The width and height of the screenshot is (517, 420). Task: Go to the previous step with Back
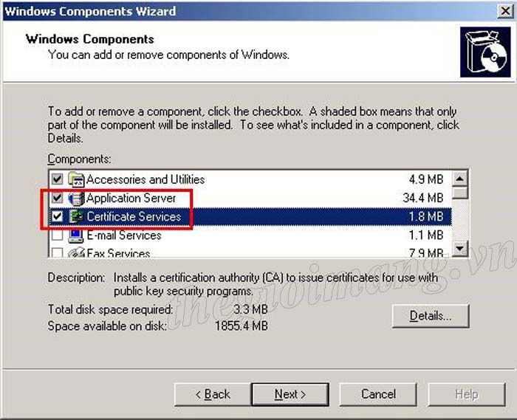point(213,394)
